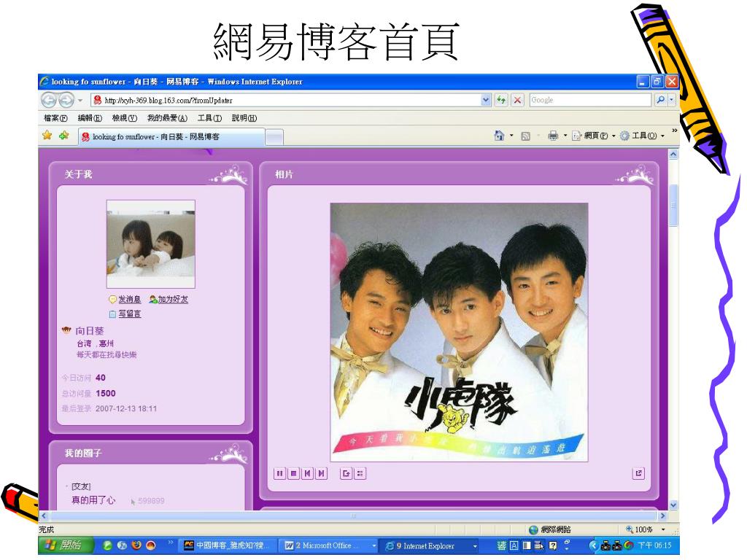This screenshot has width=747, height=560.
Task: Open the 檢視(V) menu
Action: click(124, 118)
